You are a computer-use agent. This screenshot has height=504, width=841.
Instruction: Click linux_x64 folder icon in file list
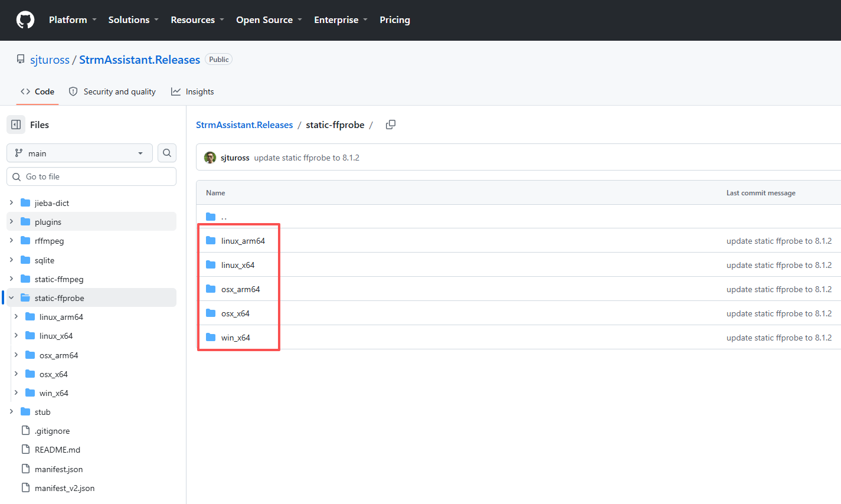click(211, 265)
